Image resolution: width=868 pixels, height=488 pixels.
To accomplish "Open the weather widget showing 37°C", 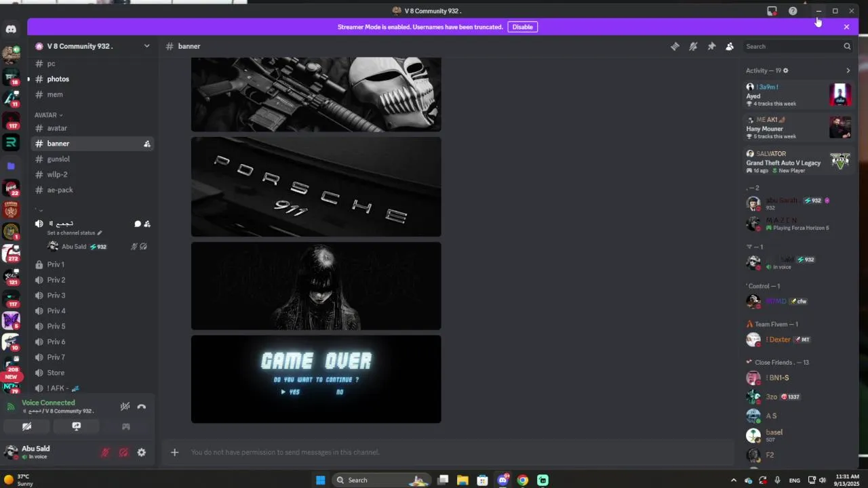I will point(19,480).
